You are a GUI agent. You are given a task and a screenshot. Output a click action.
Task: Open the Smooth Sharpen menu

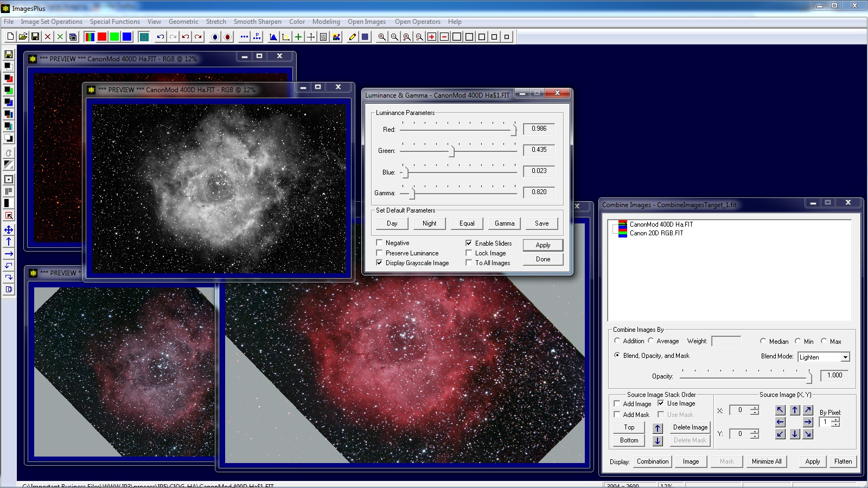[257, 22]
